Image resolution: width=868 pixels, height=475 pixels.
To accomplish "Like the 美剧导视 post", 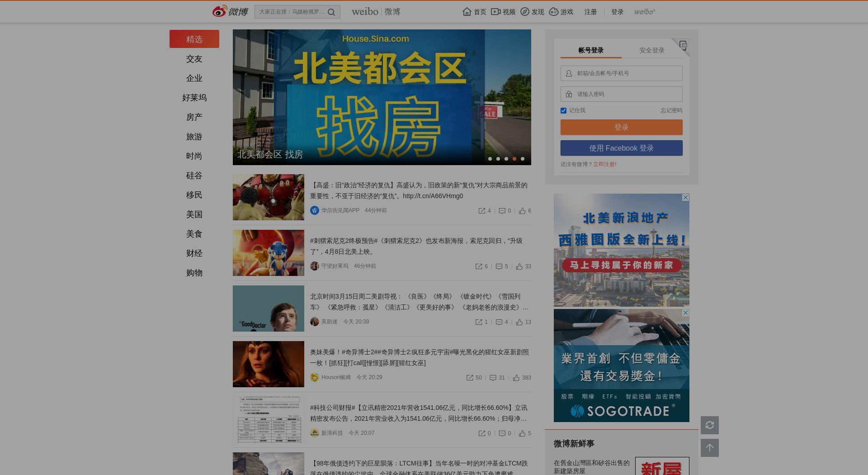I will click(x=519, y=322).
